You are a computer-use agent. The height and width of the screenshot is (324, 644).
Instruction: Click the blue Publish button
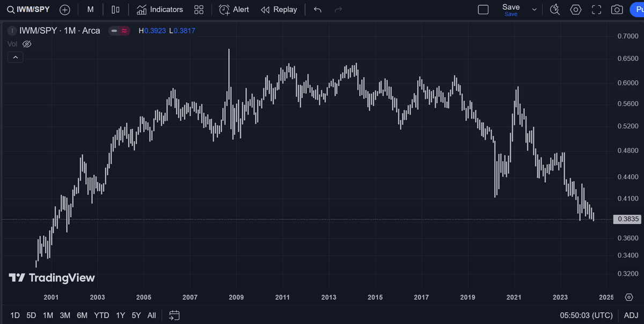point(636,10)
